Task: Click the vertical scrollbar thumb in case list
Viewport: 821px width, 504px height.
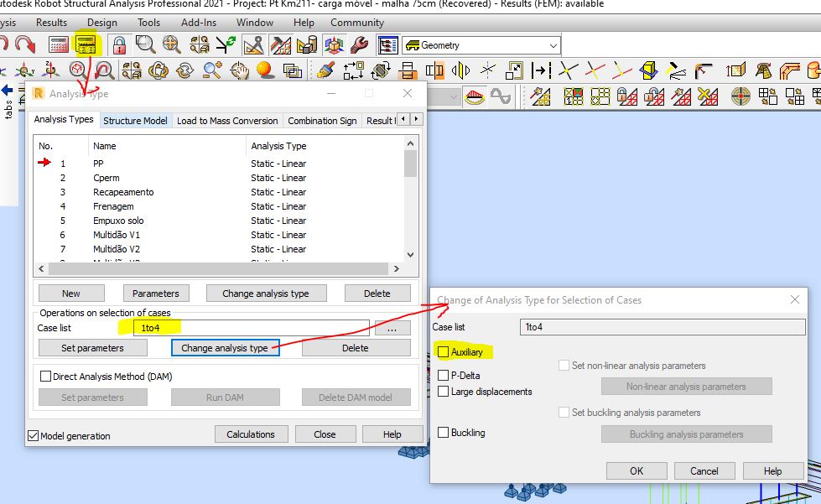Action: click(x=411, y=164)
